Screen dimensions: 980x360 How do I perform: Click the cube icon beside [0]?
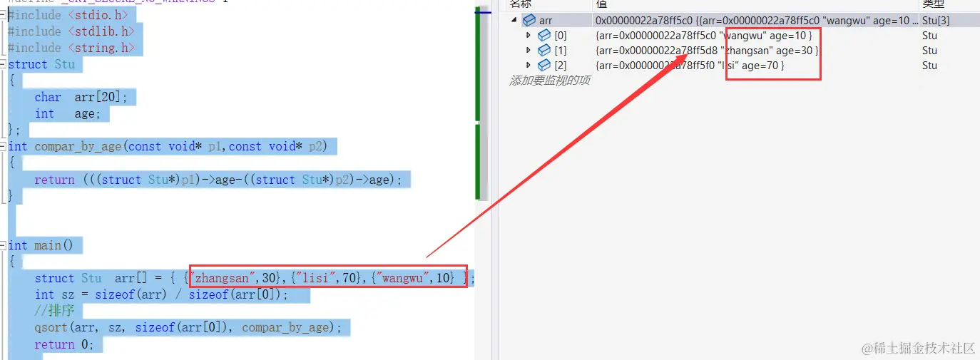point(543,35)
